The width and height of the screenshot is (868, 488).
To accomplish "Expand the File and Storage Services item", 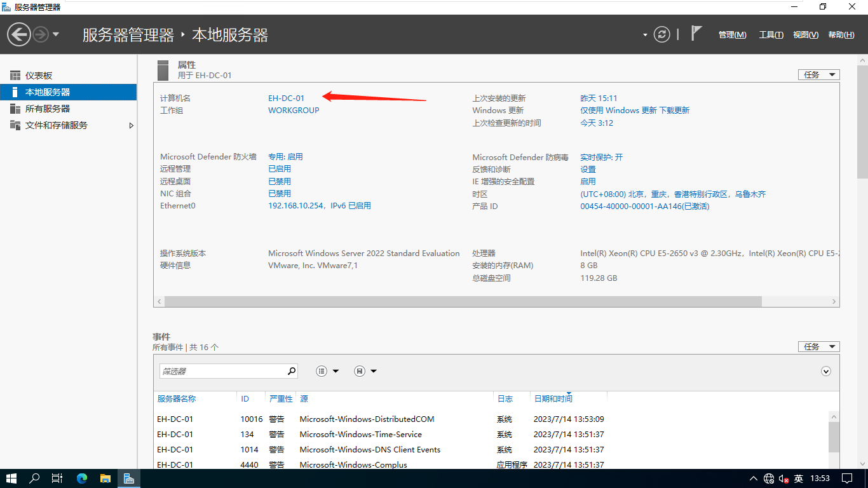I will [132, 126].
